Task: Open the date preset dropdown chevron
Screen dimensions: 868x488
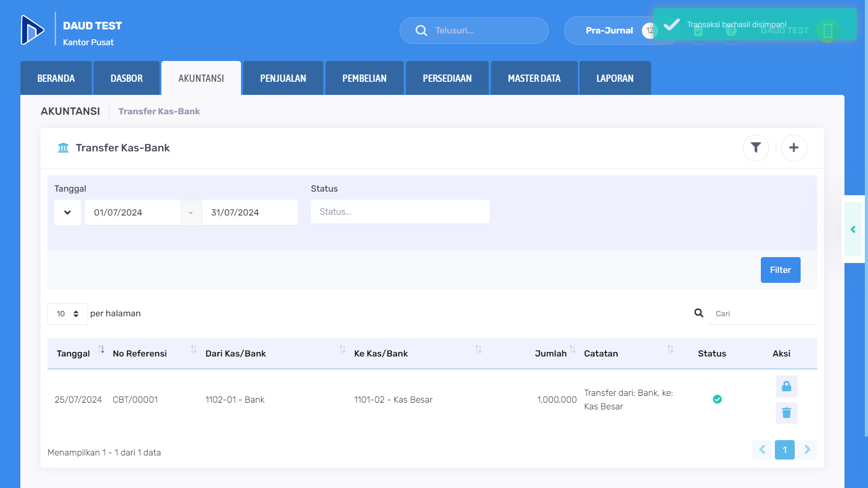Action: (x=67, y=212)
